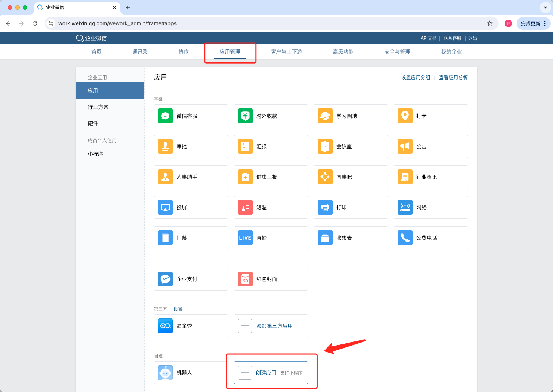Click the 会议室 door icon
Screen dimensions: 553x392
[x=325, y=146]
